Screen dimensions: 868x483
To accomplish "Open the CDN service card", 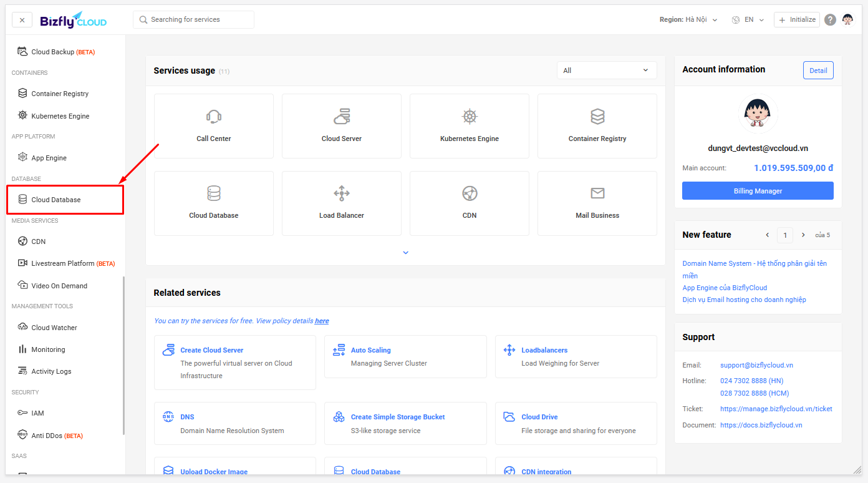I will click(470, 203).
